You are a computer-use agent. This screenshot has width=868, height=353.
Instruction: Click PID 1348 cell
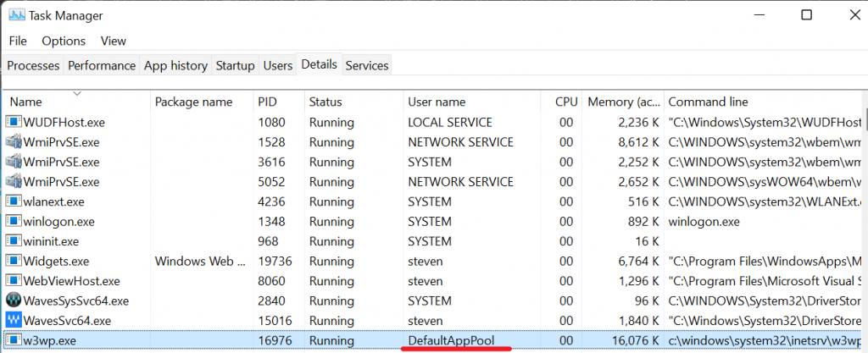(271, 222)
